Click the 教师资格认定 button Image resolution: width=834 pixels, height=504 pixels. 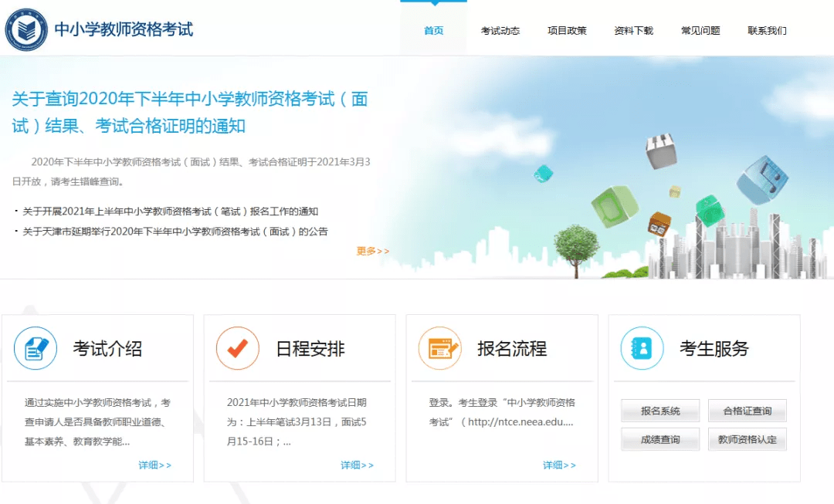pyautogui.click(x=748, y=440)
